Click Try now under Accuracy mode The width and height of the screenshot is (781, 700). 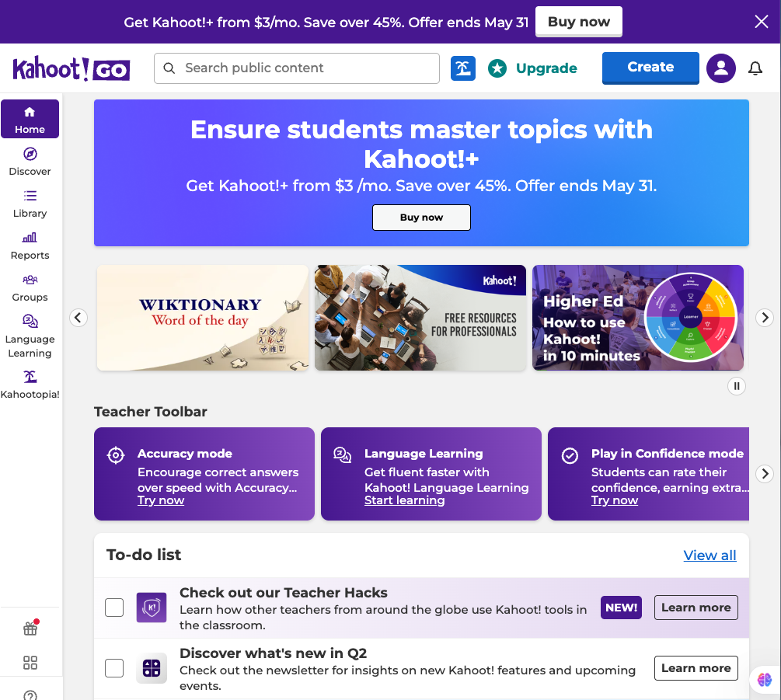(x=161, y=500)
